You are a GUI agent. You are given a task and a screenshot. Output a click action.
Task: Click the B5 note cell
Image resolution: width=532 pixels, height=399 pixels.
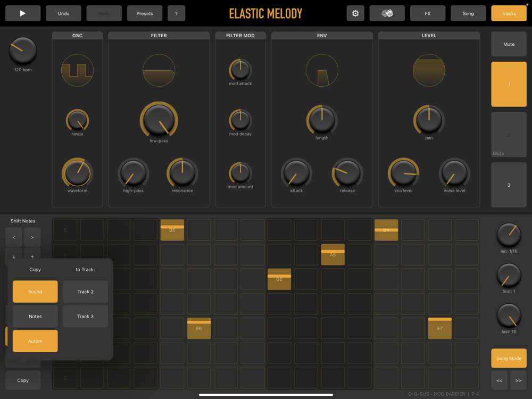(x=172, y=230)
